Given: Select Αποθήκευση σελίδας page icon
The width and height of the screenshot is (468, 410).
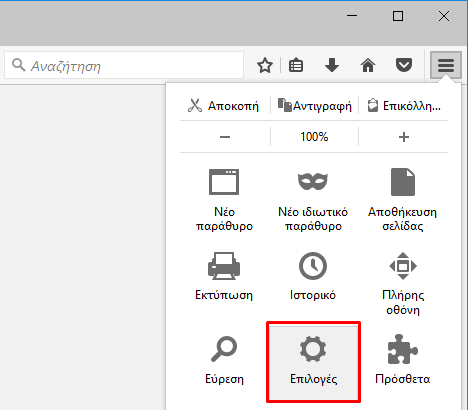Looking at the screenshot, I should [403, 200].
